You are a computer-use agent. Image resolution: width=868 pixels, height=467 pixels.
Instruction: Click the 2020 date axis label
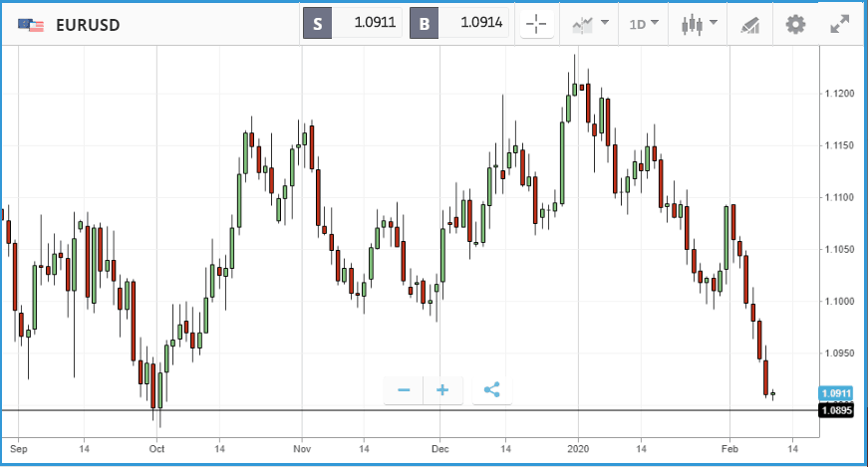[578, 449]
